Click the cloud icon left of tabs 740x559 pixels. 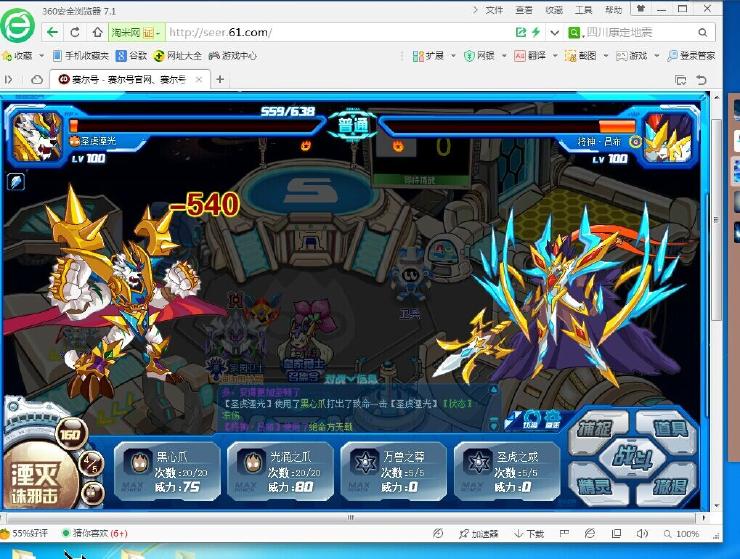coord(37,80)
